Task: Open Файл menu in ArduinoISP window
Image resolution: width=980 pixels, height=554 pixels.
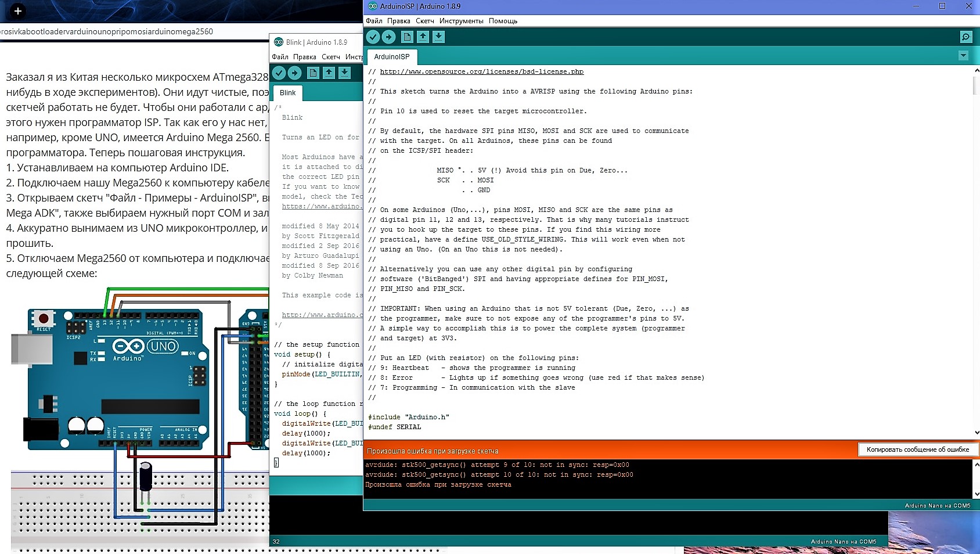Action: pos(374,21)
